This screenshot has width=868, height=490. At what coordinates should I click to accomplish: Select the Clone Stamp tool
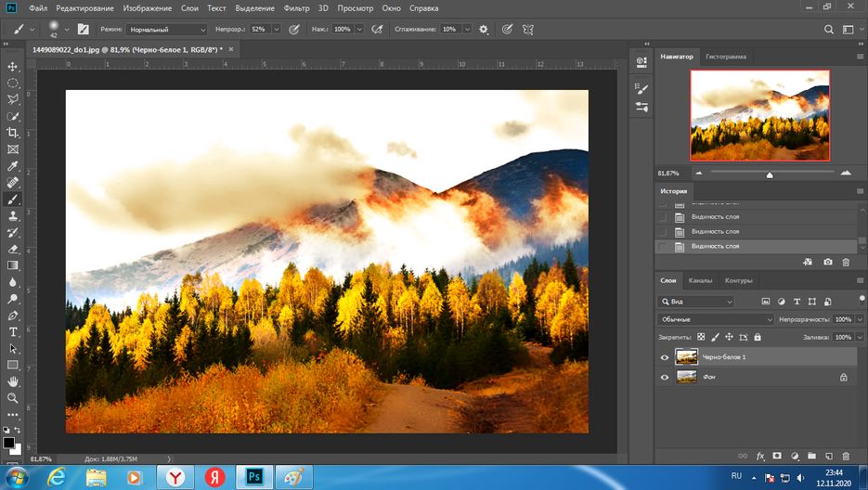[x=12, y=216]
